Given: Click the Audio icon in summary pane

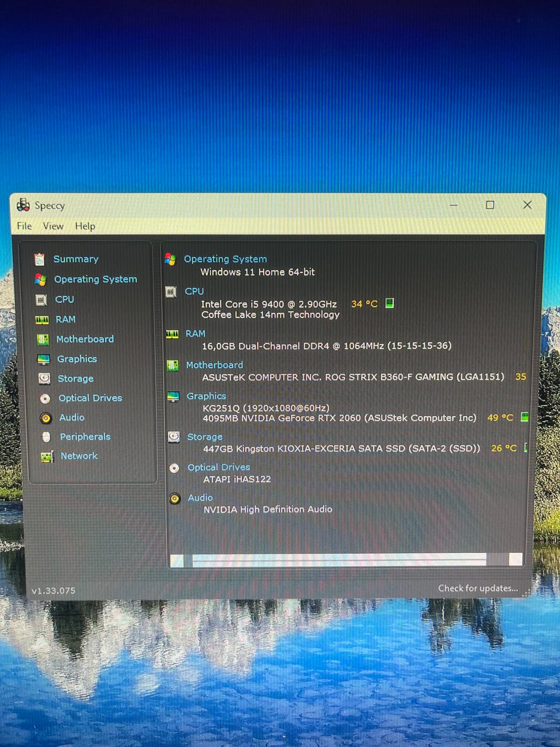Looking at the screenshot, I should (175, 498).
